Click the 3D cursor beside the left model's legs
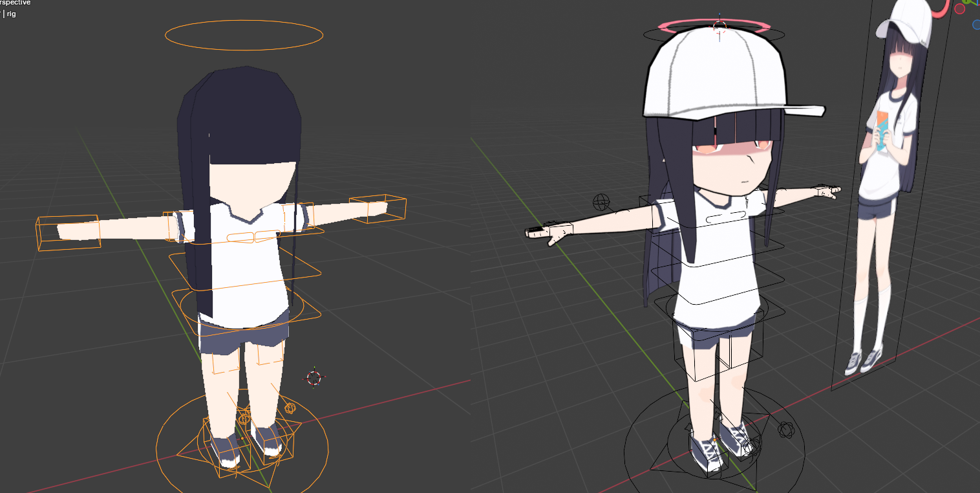980x493 pixels. (314, 378)
